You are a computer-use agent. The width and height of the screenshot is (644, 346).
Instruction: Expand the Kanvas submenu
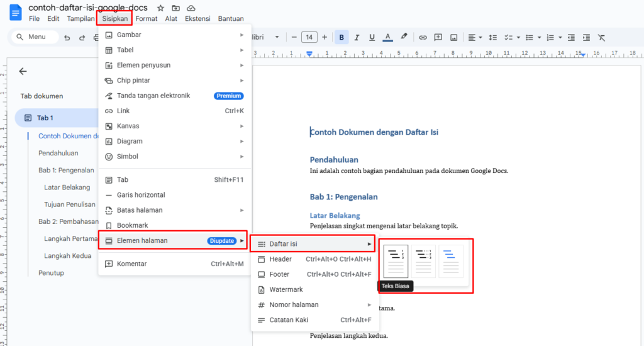click(x=175, y=126)
